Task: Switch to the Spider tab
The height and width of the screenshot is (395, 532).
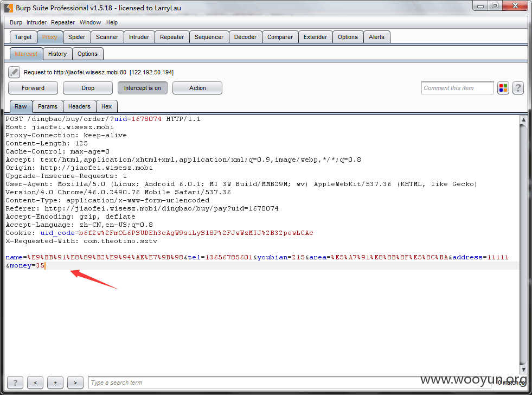Action: coord(76,37)
